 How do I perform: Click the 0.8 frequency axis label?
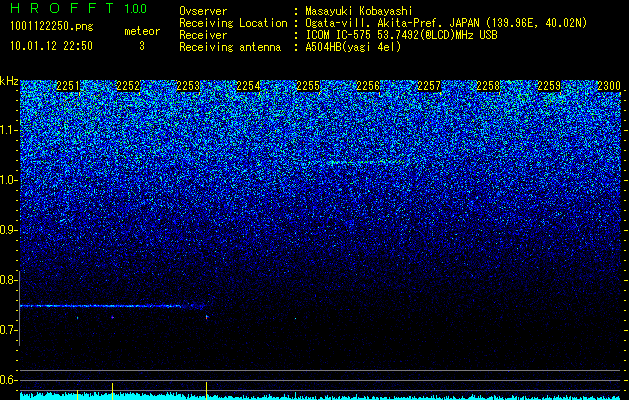coord(9,280)
